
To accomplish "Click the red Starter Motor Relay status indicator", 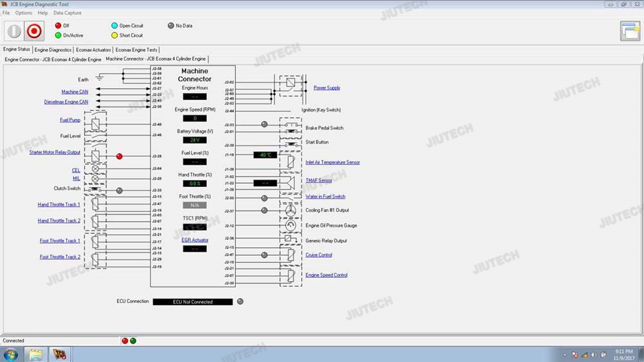I will coord(119,156).
